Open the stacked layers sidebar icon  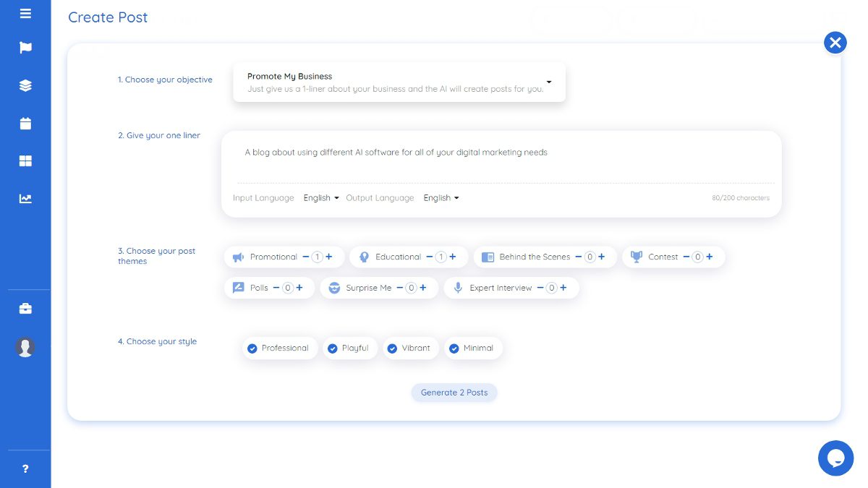pos(25,85)
